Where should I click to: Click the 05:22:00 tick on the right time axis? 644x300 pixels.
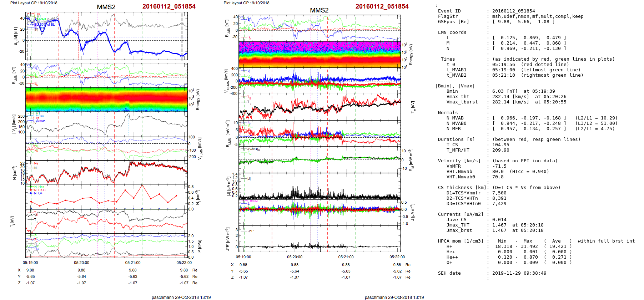click(x=397, y=257)
